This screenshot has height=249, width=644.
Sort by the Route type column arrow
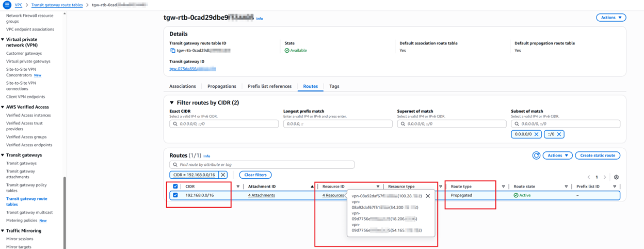click(x=503, y=186)
